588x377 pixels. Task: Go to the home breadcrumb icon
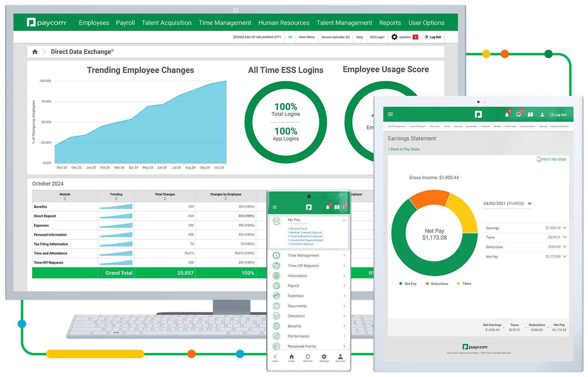(35, 52)
